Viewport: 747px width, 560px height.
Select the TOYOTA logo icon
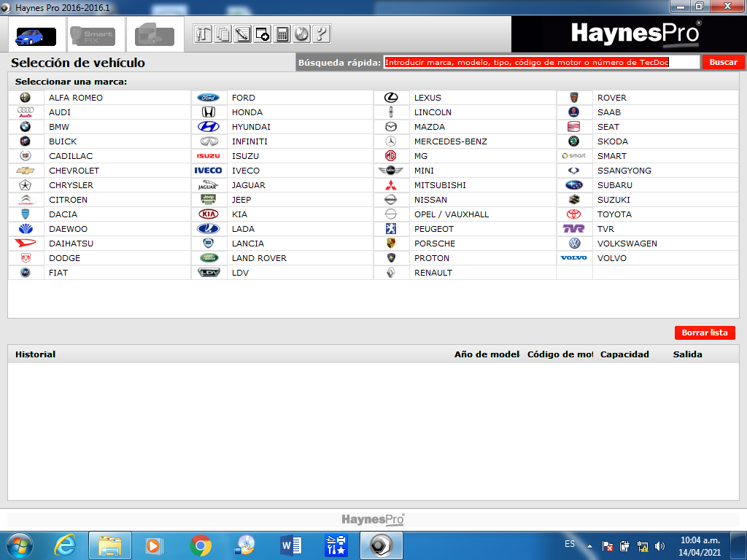coord(573,214)
